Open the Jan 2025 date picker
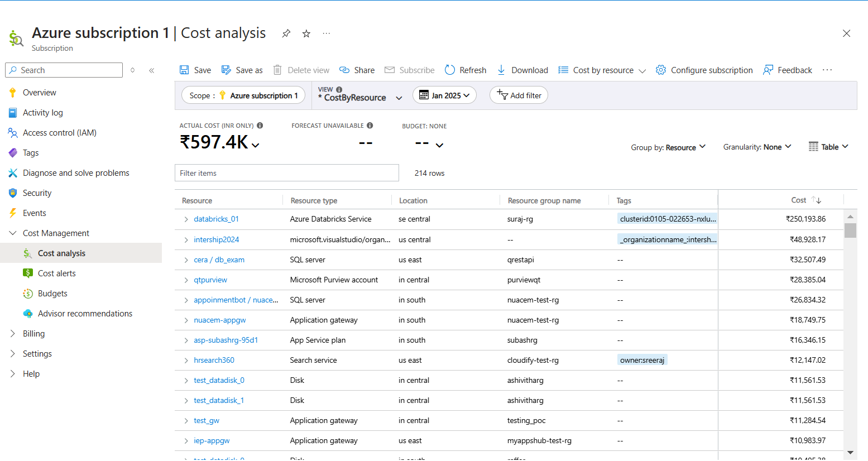Viewport: 868px width, 461px height. point(444,95)
